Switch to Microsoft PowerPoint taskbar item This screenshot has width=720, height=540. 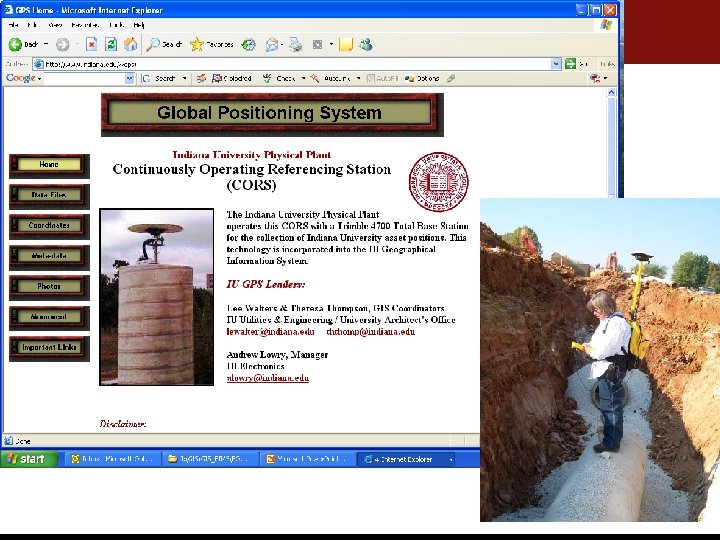click(307, 459)
